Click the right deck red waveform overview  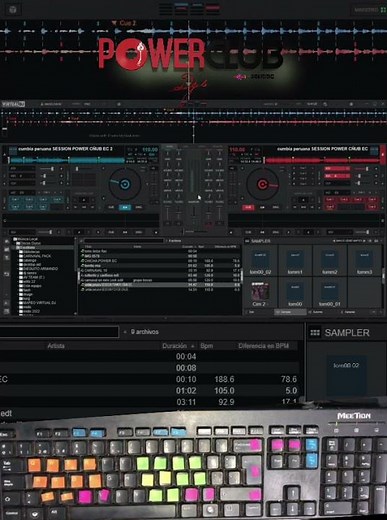tap(322, 160)
